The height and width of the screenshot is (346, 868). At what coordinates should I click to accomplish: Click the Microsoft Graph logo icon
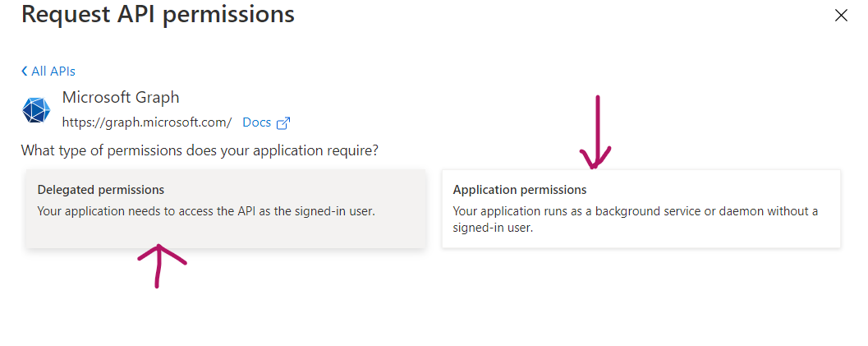coord(36,109)
